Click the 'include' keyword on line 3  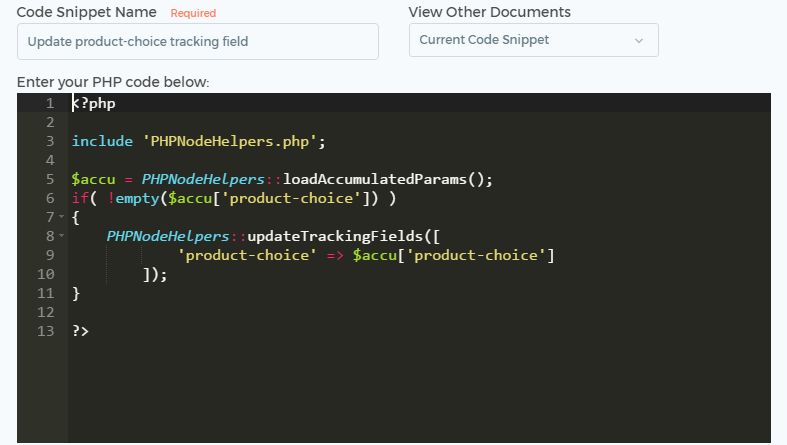[102, 141]
